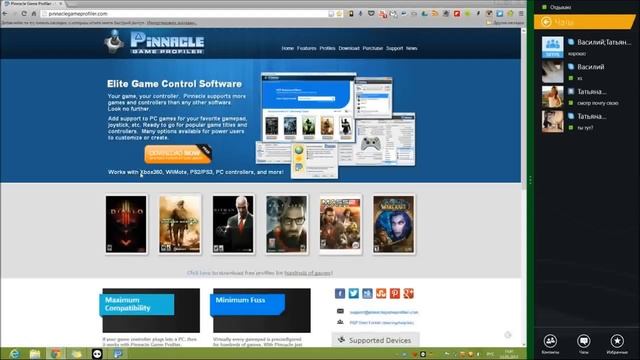Open the StumbleUpon social icon

pyautogui.click(x=381, y=293)
